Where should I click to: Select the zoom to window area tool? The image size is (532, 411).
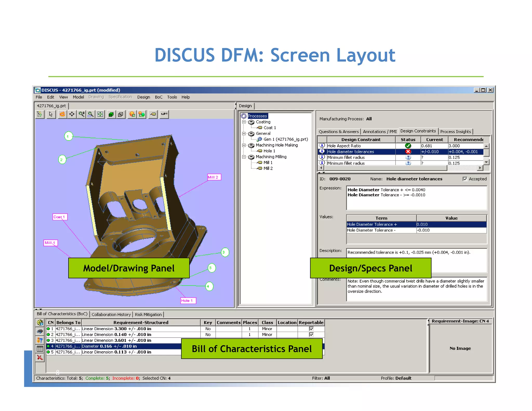91,114
